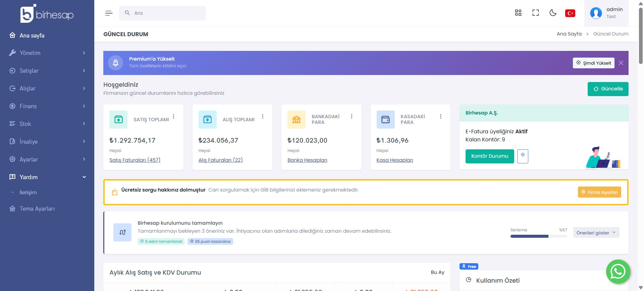The width and height of the screenshot is (644, 291).
Task: Click the Birhesap logo
Action: pyautogui.click(x=47, y=14)
